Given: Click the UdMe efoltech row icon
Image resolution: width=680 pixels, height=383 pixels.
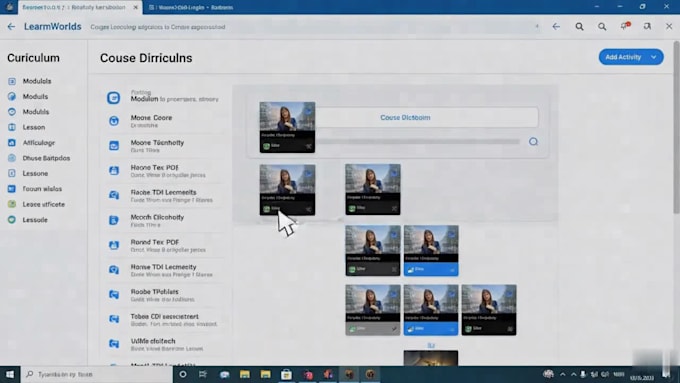Looking at the screenshot, I should [x=114, y=344].
